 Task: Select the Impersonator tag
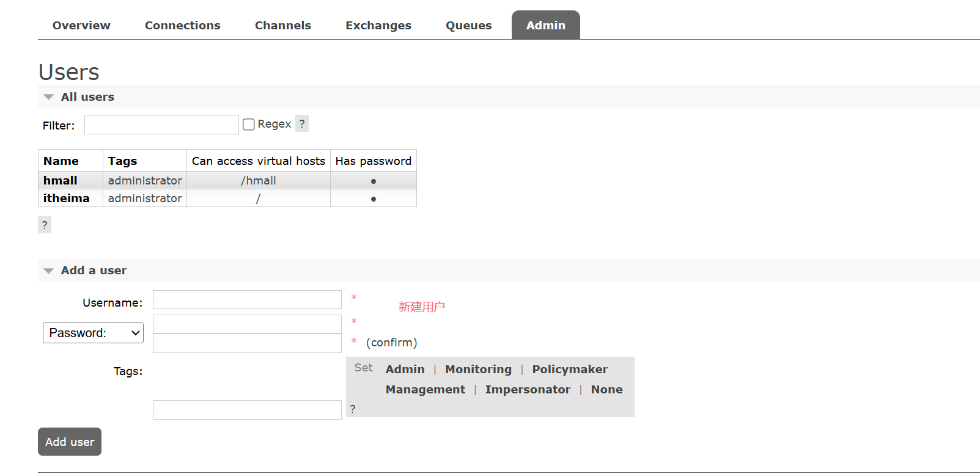pos(528,390)
